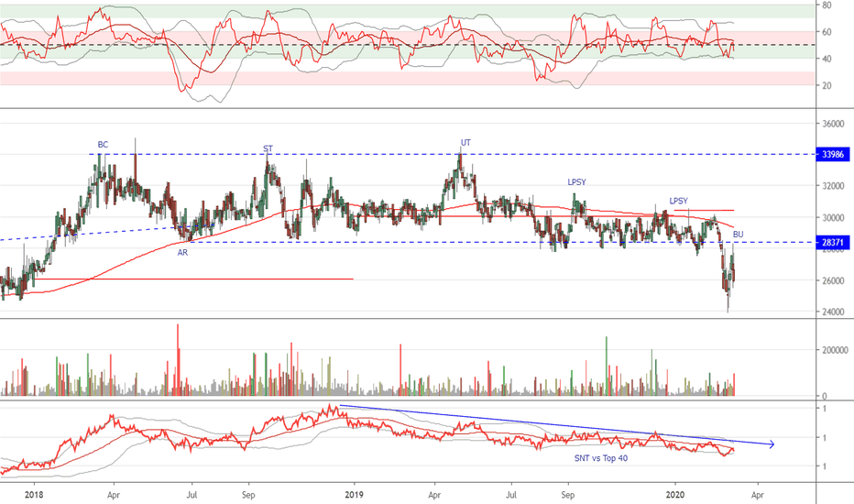Click the 33986 price level label
This screenshot has height=504, width=854.
[833, 154]
